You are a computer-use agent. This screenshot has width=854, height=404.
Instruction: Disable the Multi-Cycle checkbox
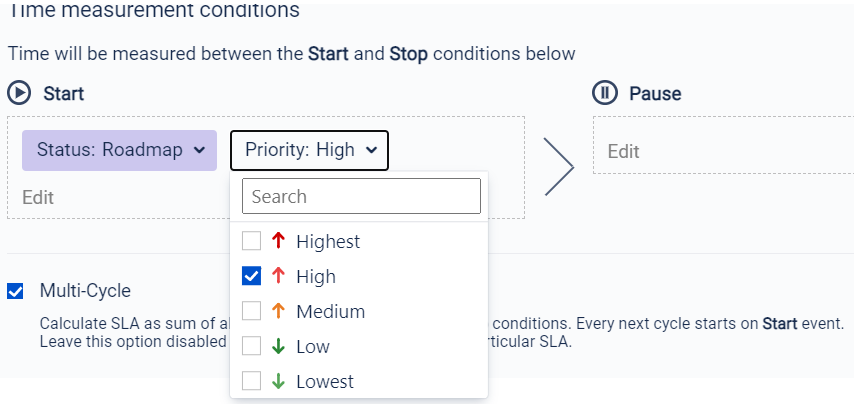point(15,291)
